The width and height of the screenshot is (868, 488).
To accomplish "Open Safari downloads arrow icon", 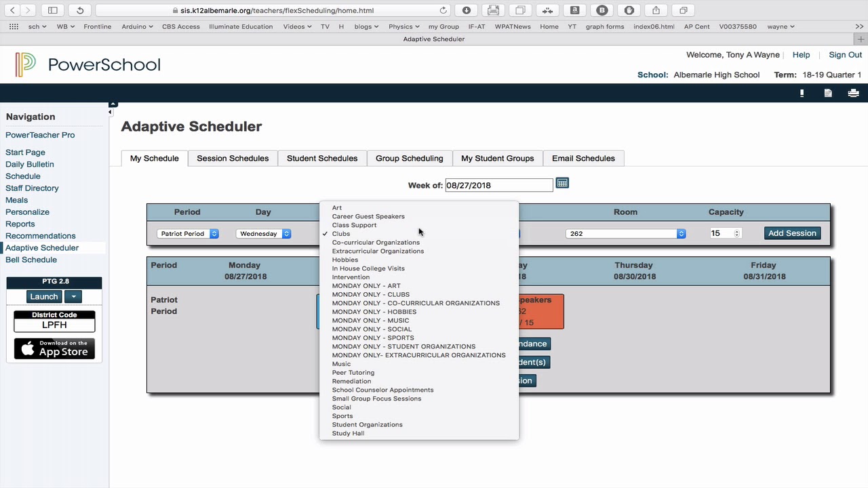I will click(467, 10).
